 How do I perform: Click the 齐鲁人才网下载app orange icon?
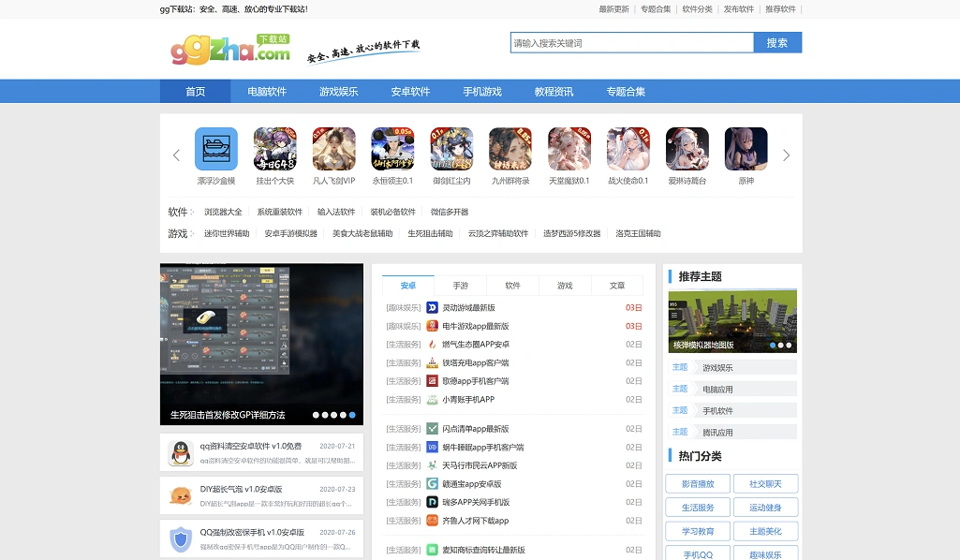[432, 521]
